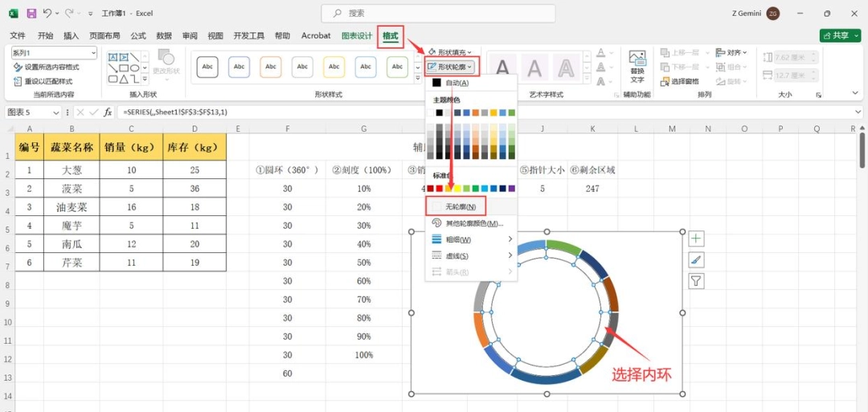Open Shape Outline (形状轮廓) dropdown
868x412 pixels.
pyautogui.click(x=451, y=67)
